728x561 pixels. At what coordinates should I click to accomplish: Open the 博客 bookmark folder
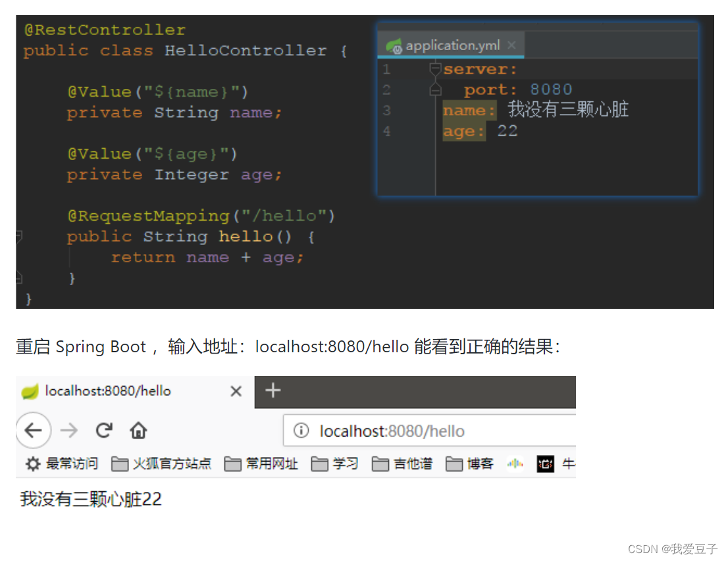coord(469,464)
